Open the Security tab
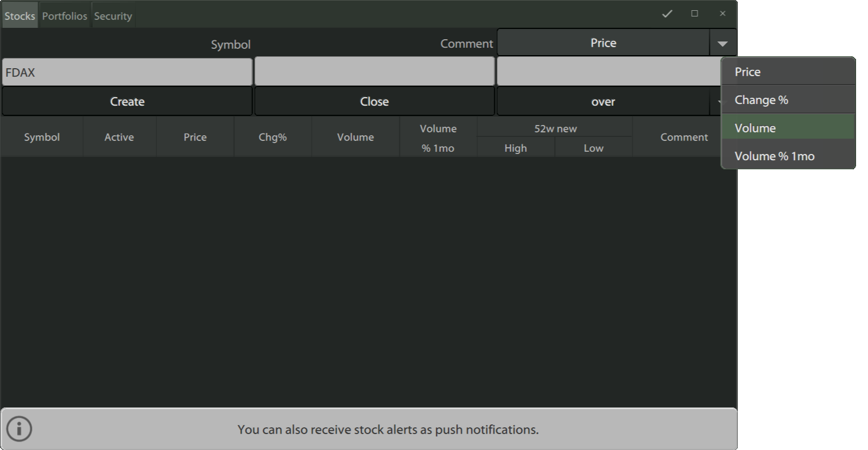The height and width of the screenshot is (450, 868). 113,16
